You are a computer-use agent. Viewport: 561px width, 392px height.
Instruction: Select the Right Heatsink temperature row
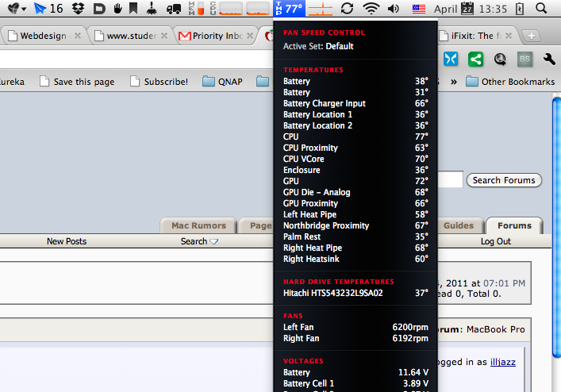(355, 259)
